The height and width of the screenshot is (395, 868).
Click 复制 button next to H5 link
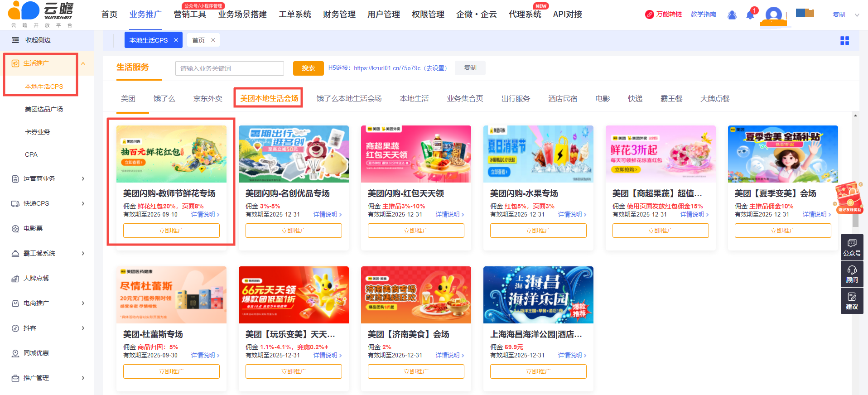470,68
